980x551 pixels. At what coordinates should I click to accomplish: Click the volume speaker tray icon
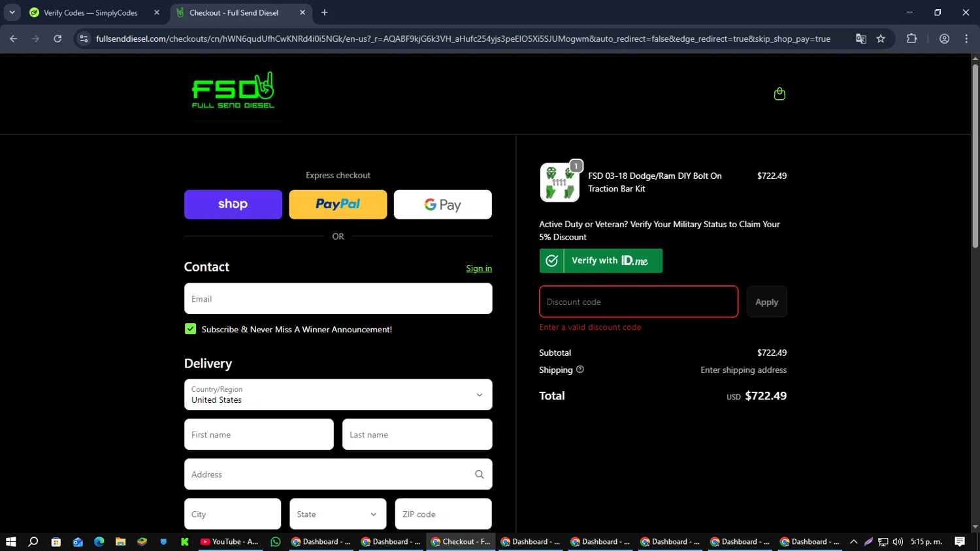(x=898, y=542)
